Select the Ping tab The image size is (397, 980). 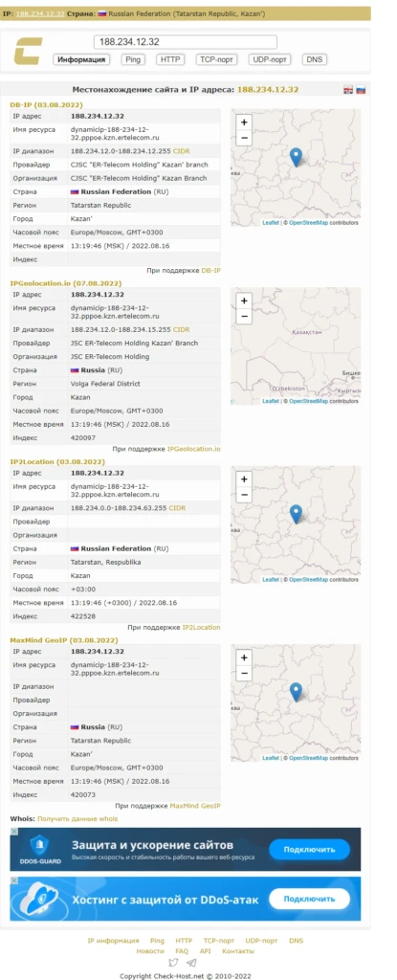click(x=132, y=59)
